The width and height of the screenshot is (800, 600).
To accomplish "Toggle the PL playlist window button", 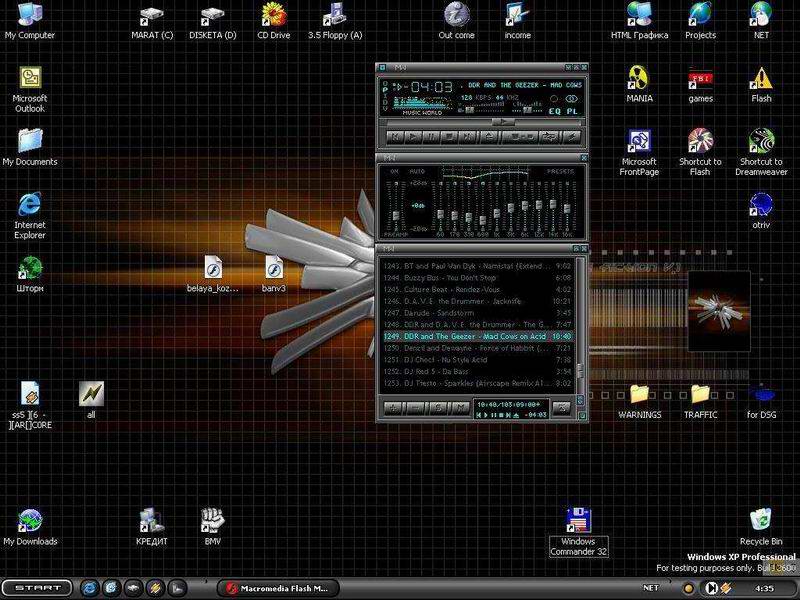I will point(571,111).
